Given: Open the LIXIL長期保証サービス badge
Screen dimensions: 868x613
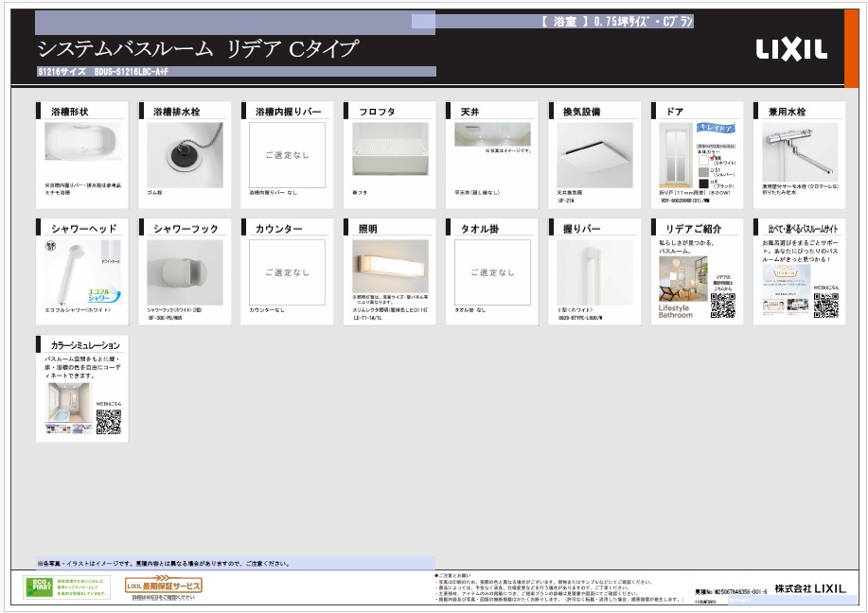Looking at the screenshot, I should pos(164,586).
